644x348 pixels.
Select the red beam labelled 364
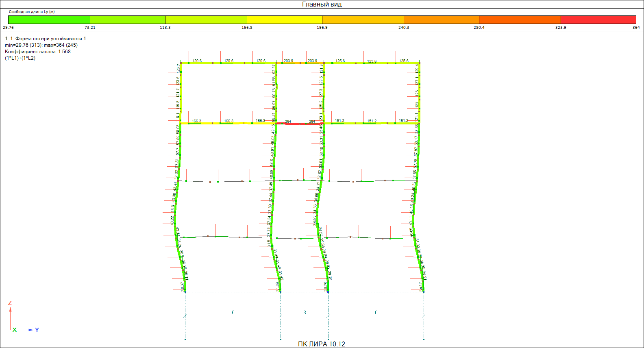[300, 123]
